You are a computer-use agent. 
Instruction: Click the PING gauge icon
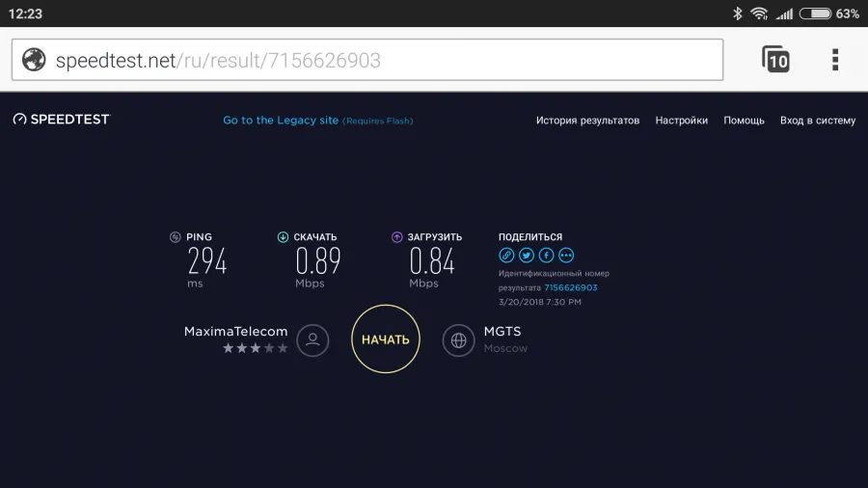point(175,237)
